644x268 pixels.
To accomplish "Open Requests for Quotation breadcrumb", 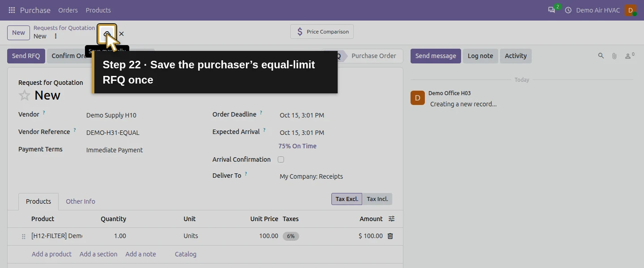I will [64, 28].
